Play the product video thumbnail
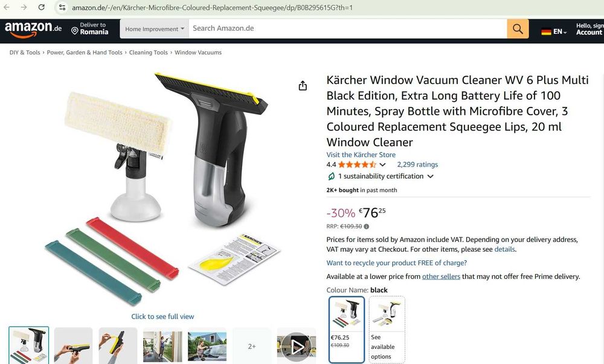 tap(296, 347)
